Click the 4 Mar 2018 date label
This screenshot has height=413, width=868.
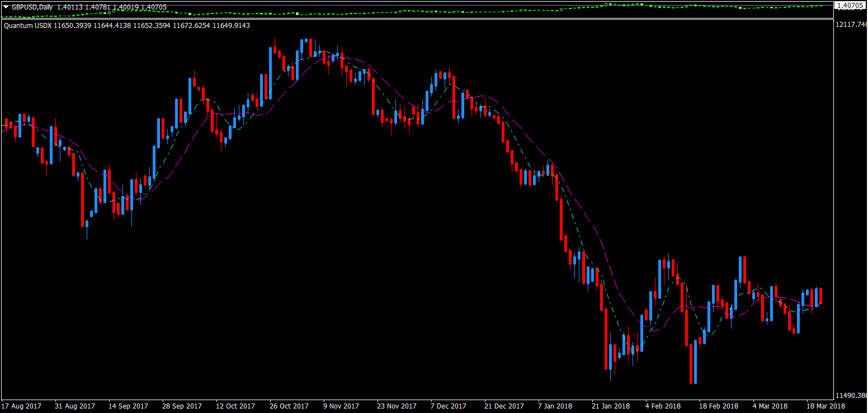coord(770,406)
